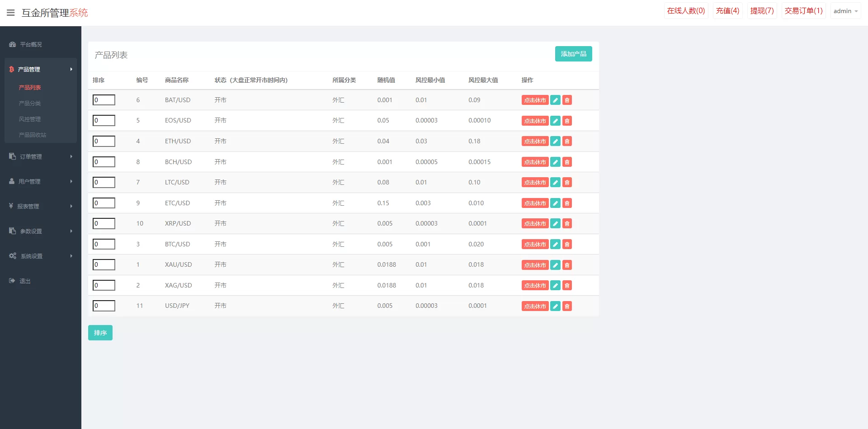Expand the 订单管理 sidebar menu
Image resolution: width=868 pixels, height=429 pixels.
click(40, 156)
